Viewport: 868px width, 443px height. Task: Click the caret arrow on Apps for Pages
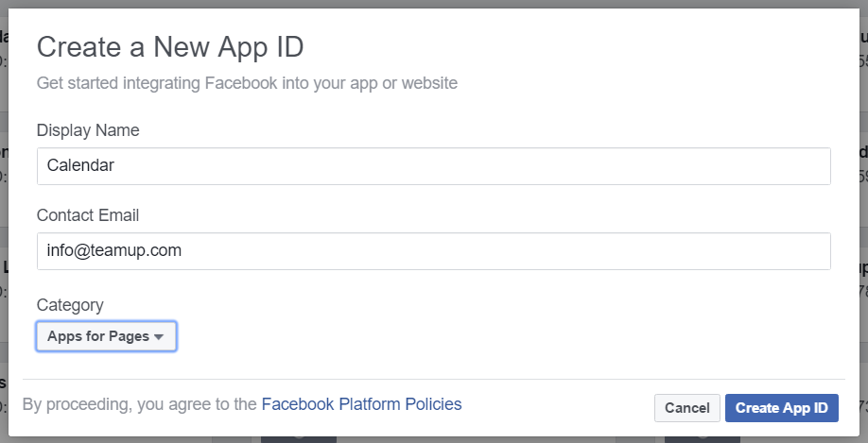[159, 337]
